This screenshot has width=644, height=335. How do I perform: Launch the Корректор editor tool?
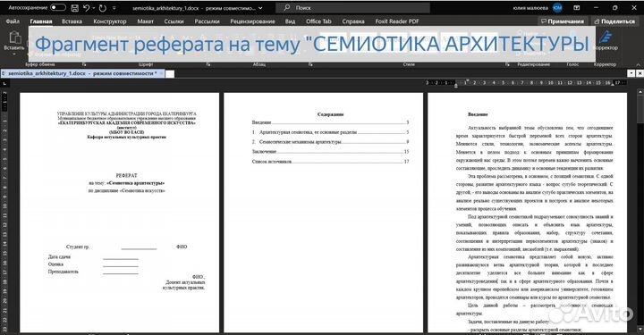(606, 41)
